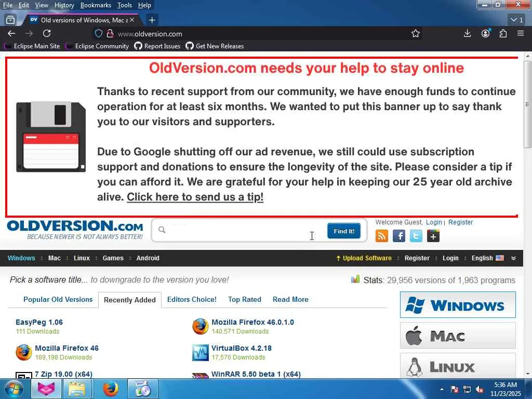Click the Upload Software link
Viewport: 532px width, 399px height.
click(x=363, y=258)
